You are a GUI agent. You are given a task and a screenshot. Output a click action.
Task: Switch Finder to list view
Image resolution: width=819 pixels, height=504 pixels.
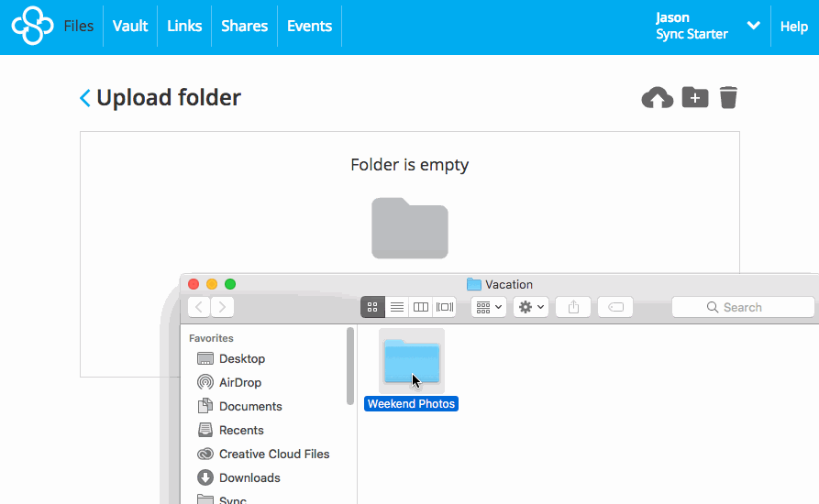coord(397,307)
